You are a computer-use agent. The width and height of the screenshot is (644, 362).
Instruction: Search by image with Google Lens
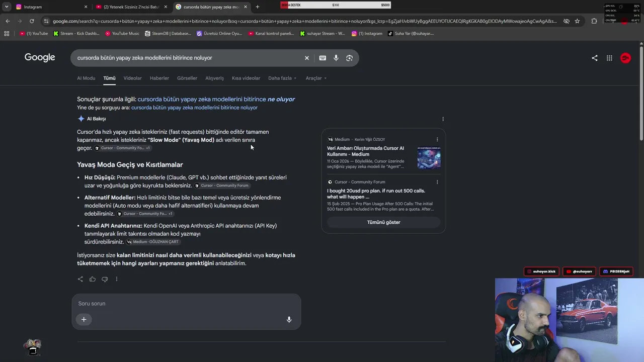[x=350, y=58]
